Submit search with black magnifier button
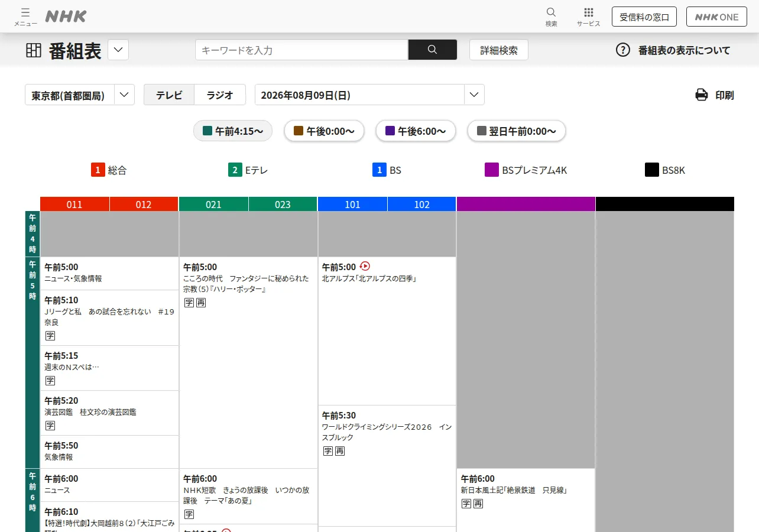759x532 pixels. click(432, 50)
